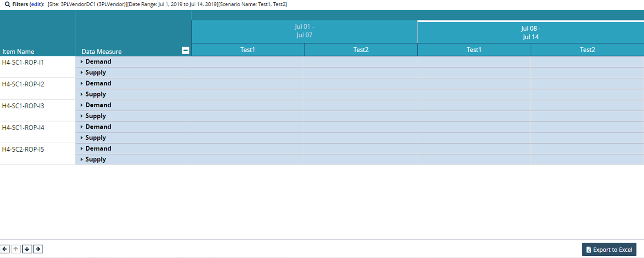644x258 pixels.
Task: Click the Site 3PLVendorDC1 filter text
Action: click(87, 4)
